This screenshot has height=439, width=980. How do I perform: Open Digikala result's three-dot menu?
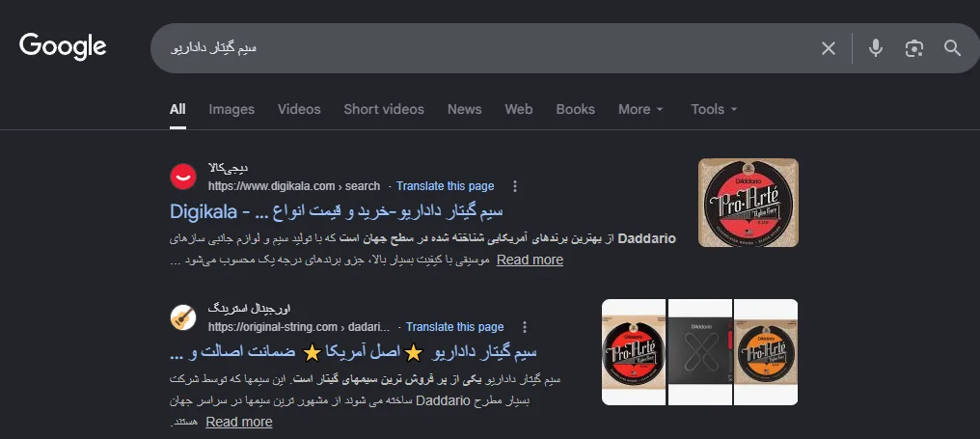coord(515,185)
